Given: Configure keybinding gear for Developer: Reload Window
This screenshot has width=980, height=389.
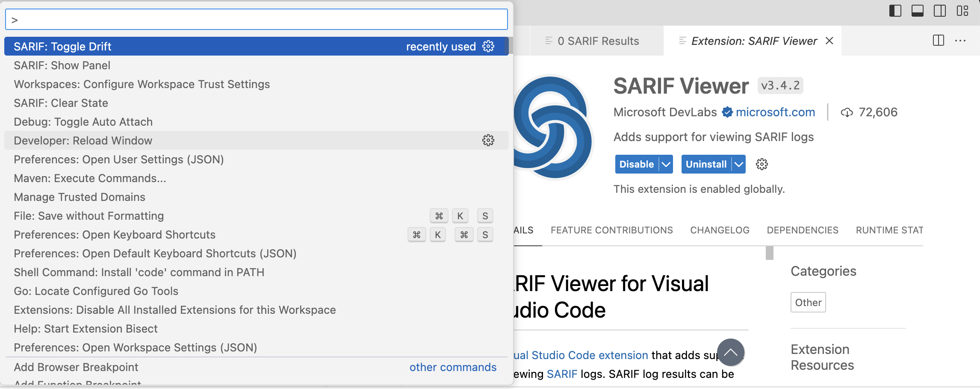Looking at the screenshot, I should 488,140.
